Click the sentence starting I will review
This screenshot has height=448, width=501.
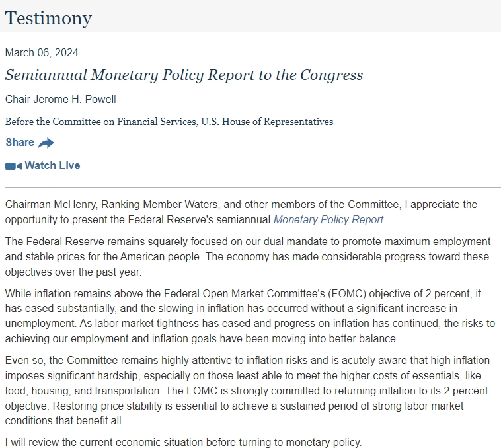click(x=183, y=441)
